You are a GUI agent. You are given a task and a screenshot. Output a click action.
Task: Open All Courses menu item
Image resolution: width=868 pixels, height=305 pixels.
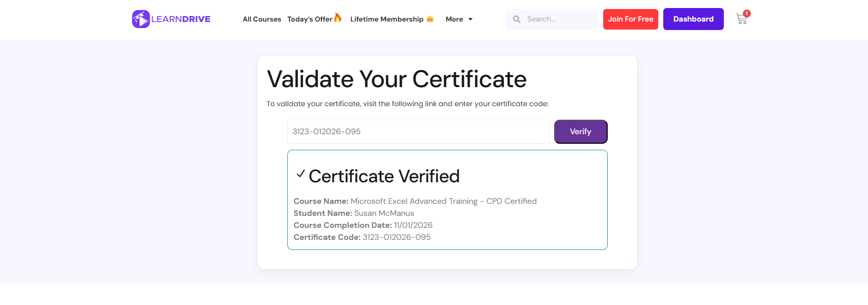[x=262, y=19]
